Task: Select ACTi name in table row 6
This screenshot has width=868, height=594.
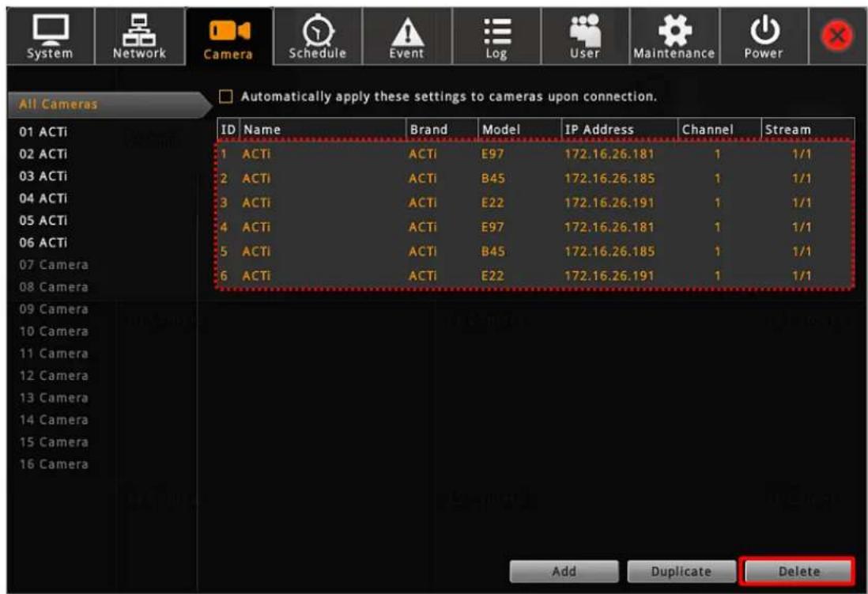Action: 256,276
